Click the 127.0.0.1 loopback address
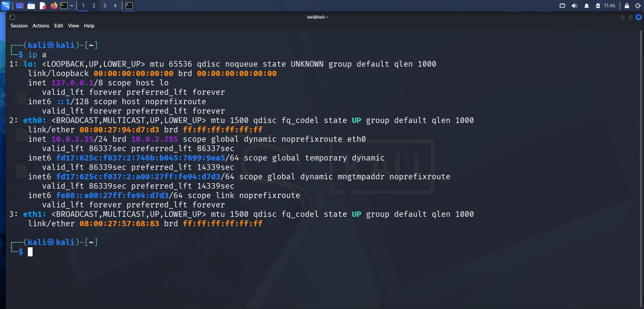 (72, 83)
